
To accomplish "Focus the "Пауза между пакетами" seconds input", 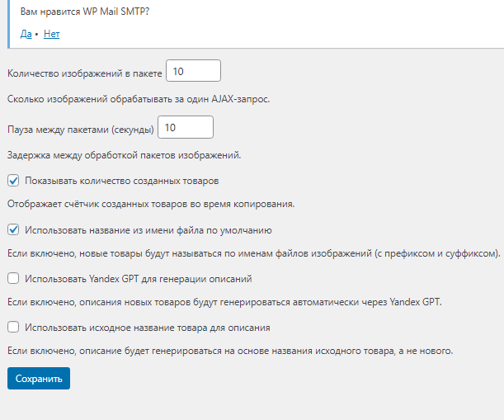I will (186, 128).
